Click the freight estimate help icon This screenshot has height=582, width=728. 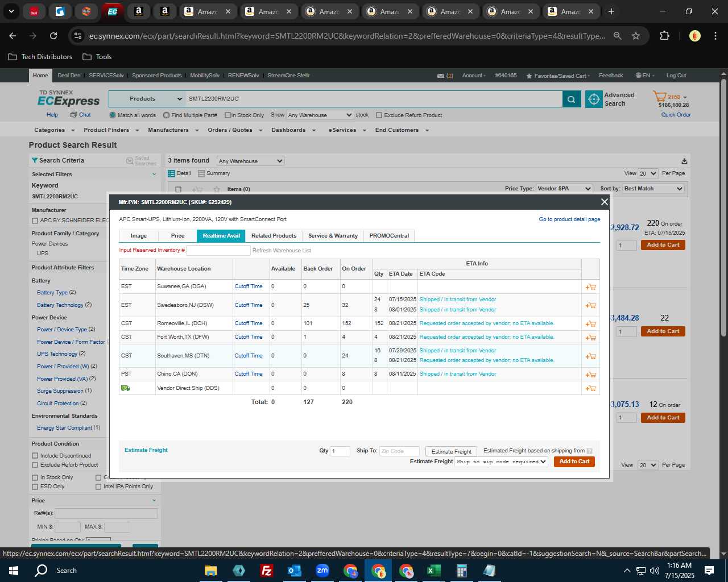pos(589,451)
